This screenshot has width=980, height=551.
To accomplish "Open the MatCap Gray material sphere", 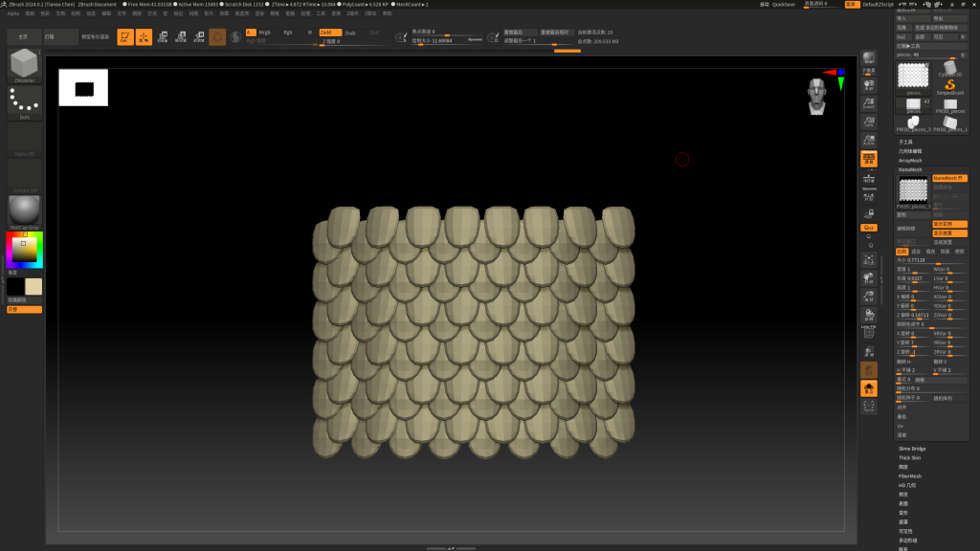I will [24, 211].
